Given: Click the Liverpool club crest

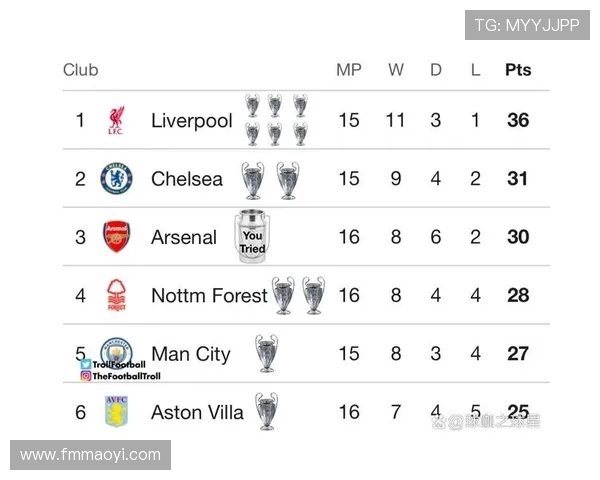Looking at the screenshot, I should point(116,121).
